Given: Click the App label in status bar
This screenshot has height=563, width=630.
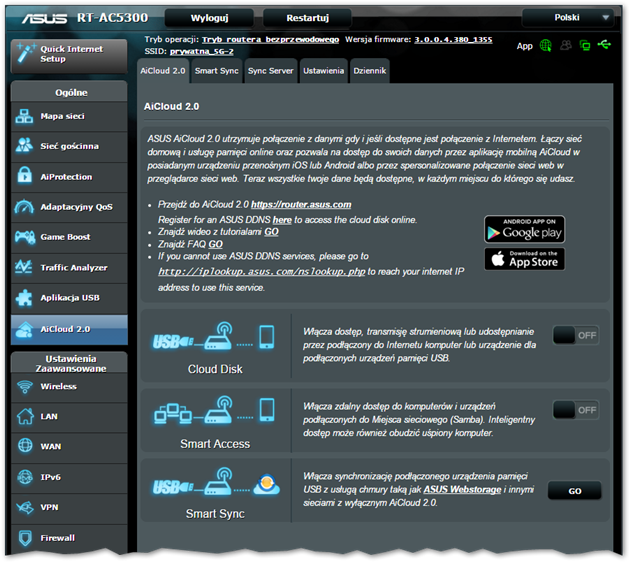Looking at the screenshot, I should pos(524,46).
